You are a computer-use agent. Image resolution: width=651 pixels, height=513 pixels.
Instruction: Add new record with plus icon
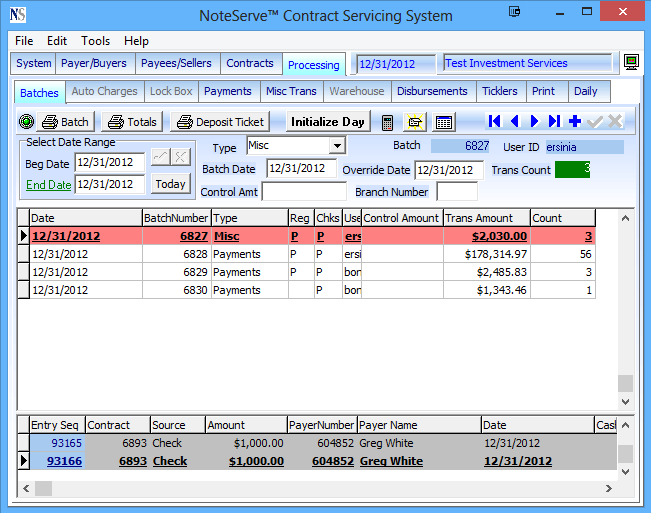pos(575,121)
